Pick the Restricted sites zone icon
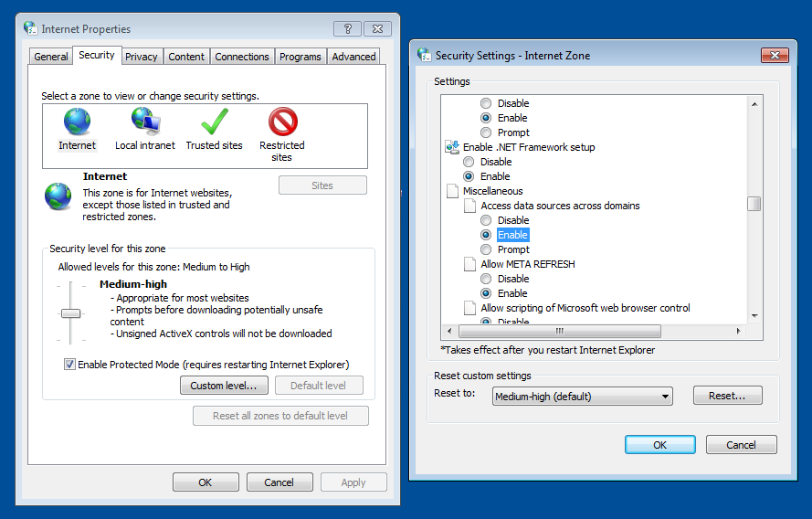 (x=282, y=122)
